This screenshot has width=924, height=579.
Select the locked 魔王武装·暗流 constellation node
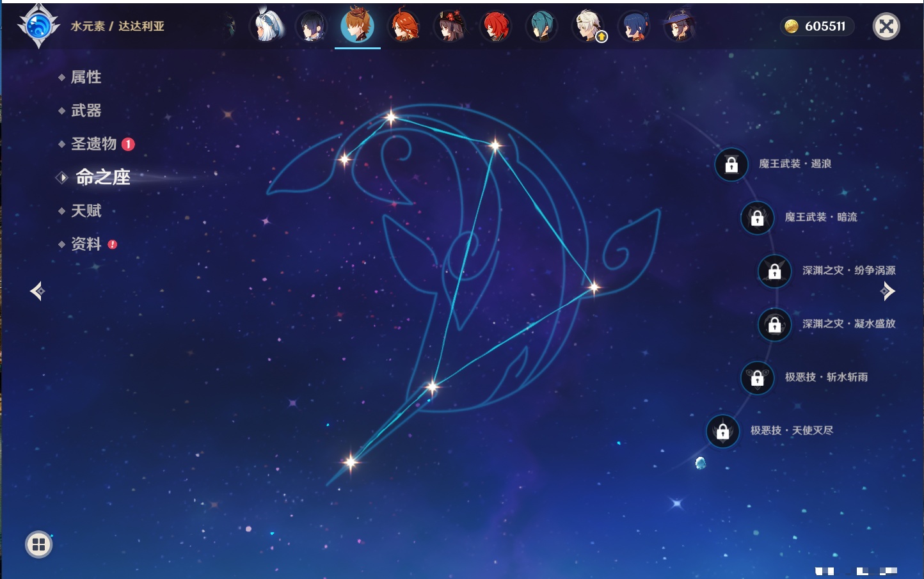757,218
